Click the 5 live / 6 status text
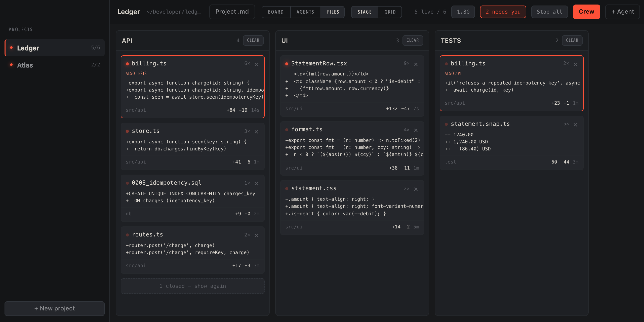Screen dimensions: 644x322 tap(430, 12)
